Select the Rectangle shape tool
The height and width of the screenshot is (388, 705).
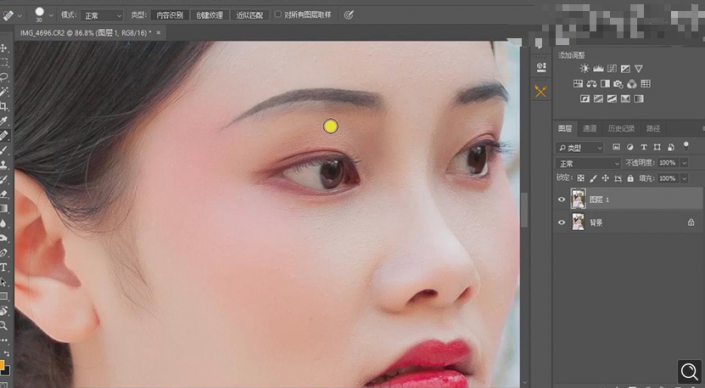pyautogui.click(x=4, y=296)
